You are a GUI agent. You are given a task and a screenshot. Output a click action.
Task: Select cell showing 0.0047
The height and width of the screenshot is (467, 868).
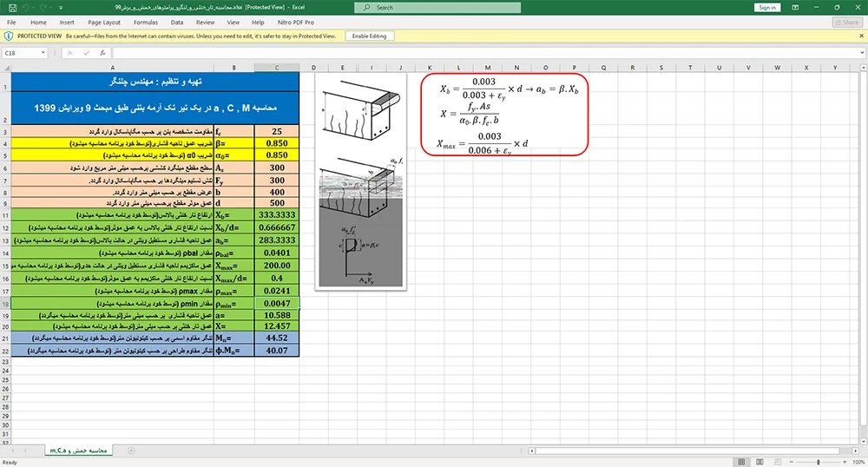coord(277,303)
